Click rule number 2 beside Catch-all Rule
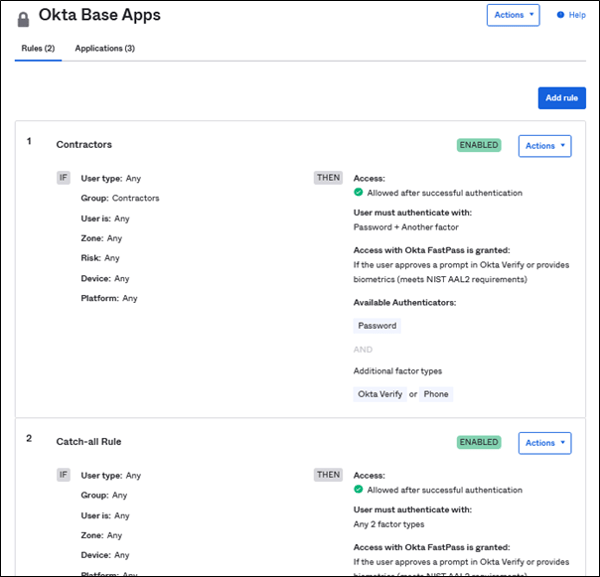This screenshot has width=600, height=577. [x=29, y=438]
